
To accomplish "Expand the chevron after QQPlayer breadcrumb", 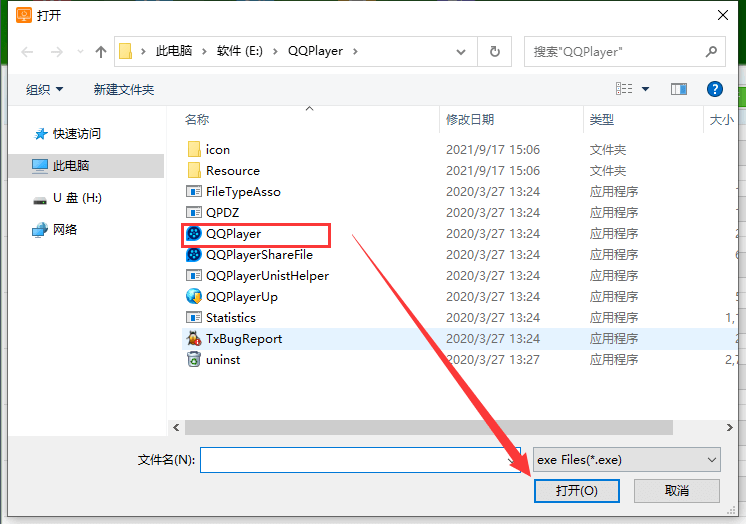I will click(355, 51).
